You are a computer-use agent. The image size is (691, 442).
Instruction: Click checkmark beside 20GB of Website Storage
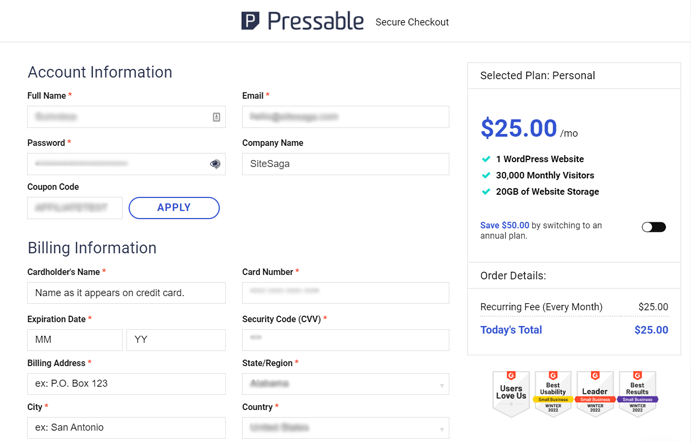(486, 192)
